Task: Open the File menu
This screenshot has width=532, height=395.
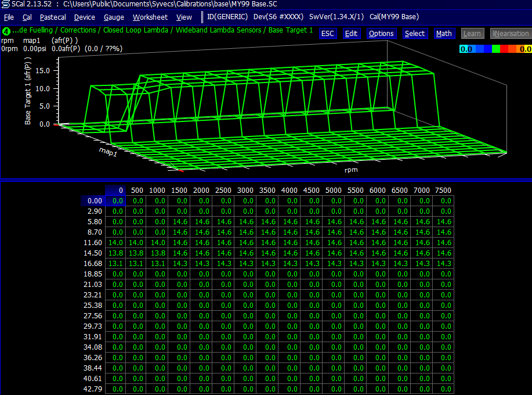Action: point(9,17)
